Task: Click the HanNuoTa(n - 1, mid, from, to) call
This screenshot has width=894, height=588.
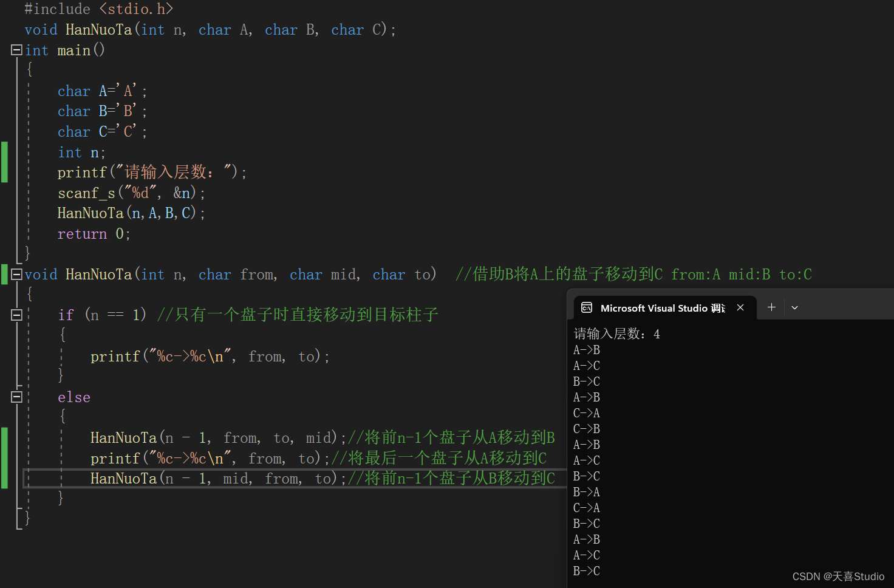Action: point(219,479)
